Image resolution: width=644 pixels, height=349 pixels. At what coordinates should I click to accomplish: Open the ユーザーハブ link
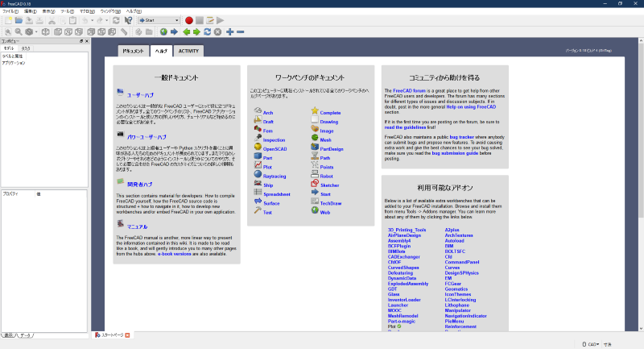click(140, 95)
